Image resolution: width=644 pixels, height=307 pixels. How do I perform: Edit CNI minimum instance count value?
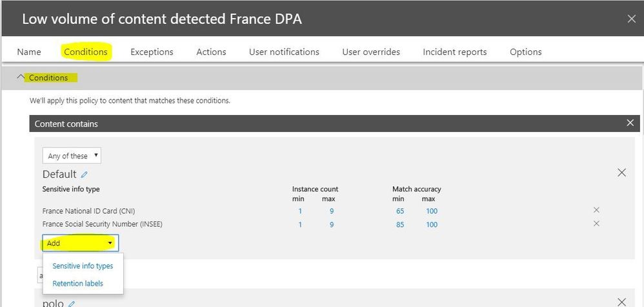[x=300, y=211]
